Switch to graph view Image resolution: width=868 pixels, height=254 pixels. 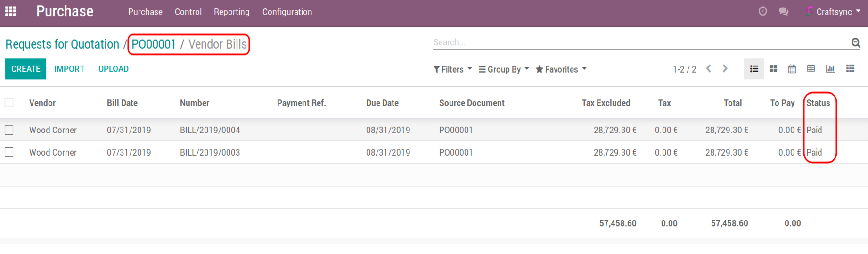click(830, 69)
